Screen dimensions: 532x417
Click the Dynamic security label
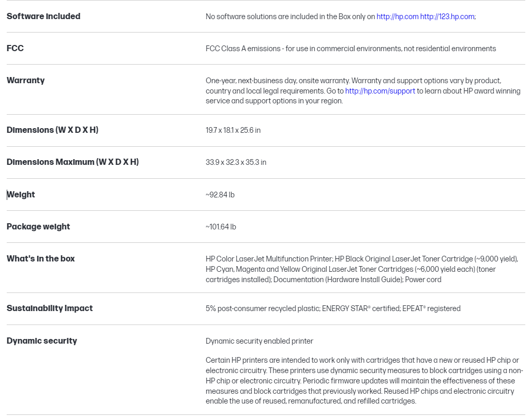tap(42, 341)
